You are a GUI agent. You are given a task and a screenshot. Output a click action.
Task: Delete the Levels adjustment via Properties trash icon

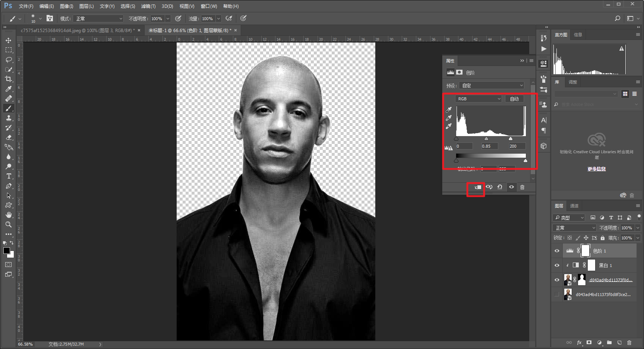tap(522, 187)
